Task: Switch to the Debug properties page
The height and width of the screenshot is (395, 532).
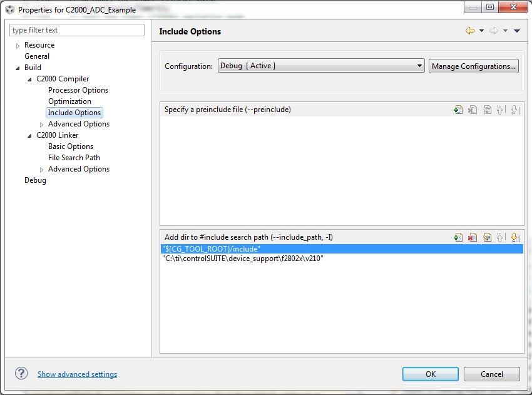Action: point(35,180)
